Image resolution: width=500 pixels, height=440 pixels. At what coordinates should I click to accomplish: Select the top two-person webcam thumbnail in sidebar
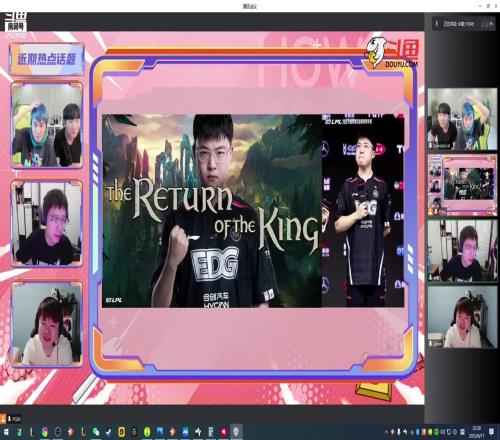[462, 119]
